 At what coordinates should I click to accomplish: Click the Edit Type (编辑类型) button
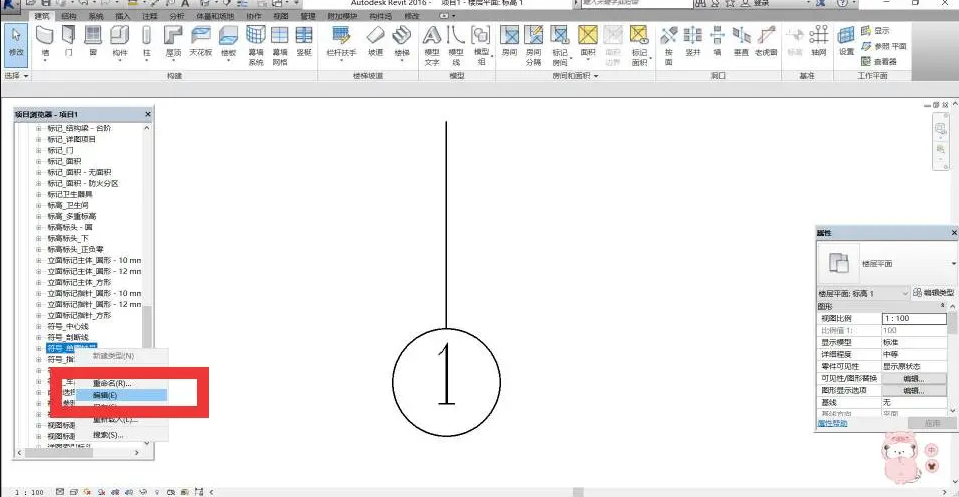[x=933, y=293]
